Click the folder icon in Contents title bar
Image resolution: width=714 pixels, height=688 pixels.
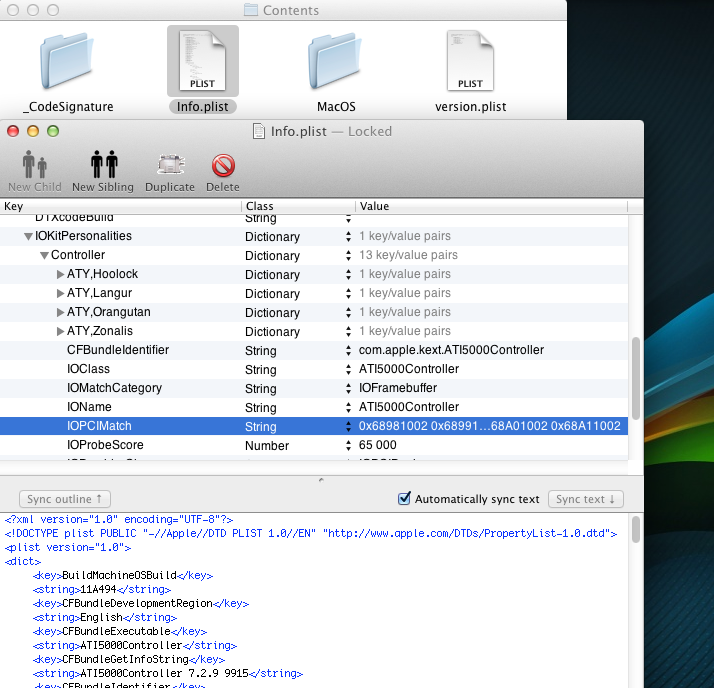[x=250, y=9]
